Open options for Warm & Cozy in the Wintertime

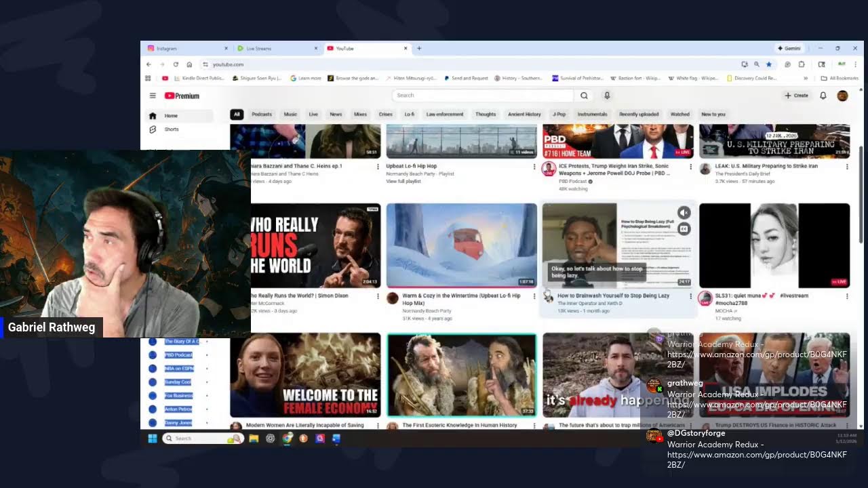coord(534,296)
